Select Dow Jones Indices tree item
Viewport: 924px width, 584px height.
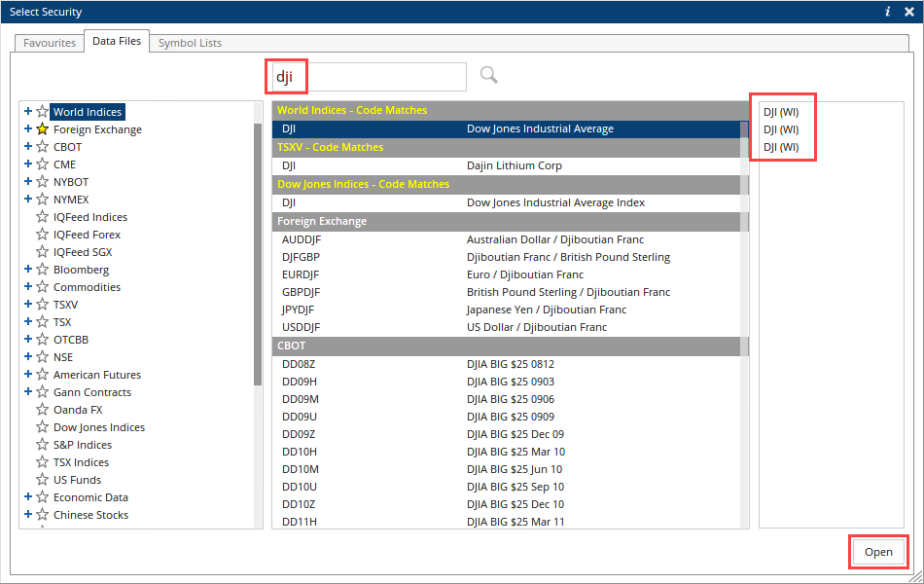pos(99,427)
